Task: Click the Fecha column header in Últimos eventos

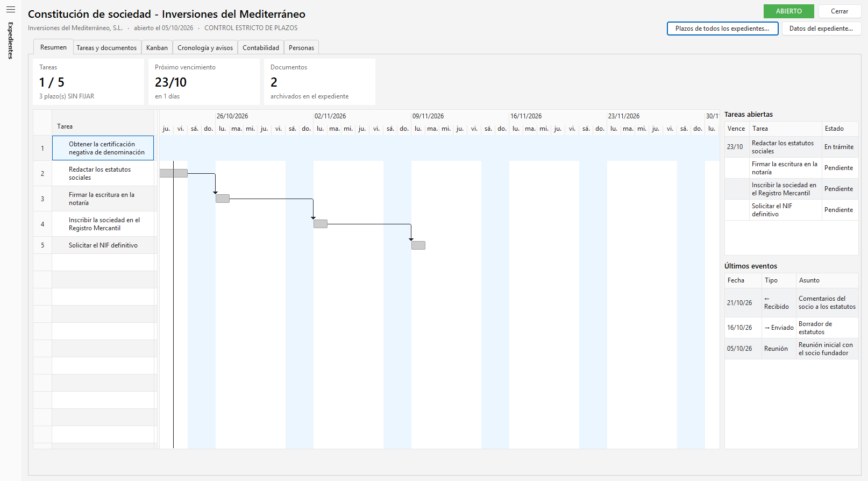Action: (743, 280)
